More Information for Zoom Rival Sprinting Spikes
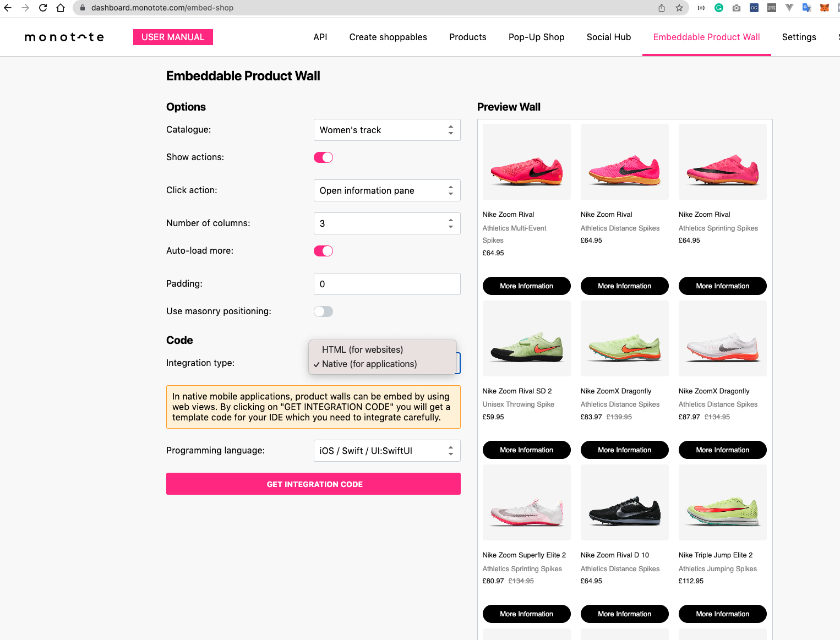The image size is (840, 640). (723, 286)
